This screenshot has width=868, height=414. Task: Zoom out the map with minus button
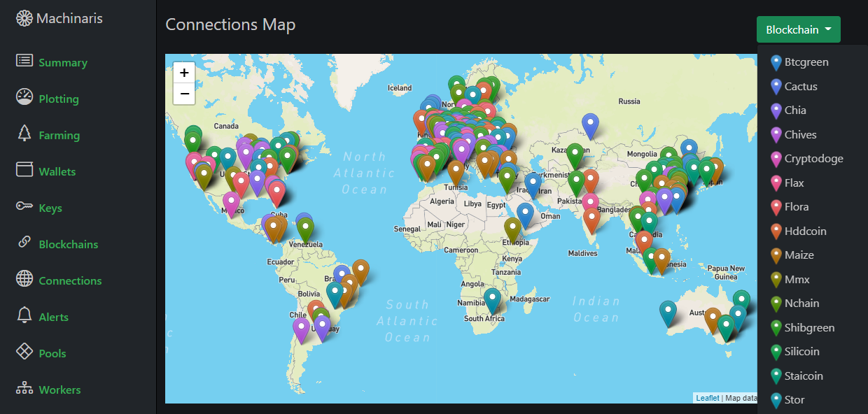184,94
